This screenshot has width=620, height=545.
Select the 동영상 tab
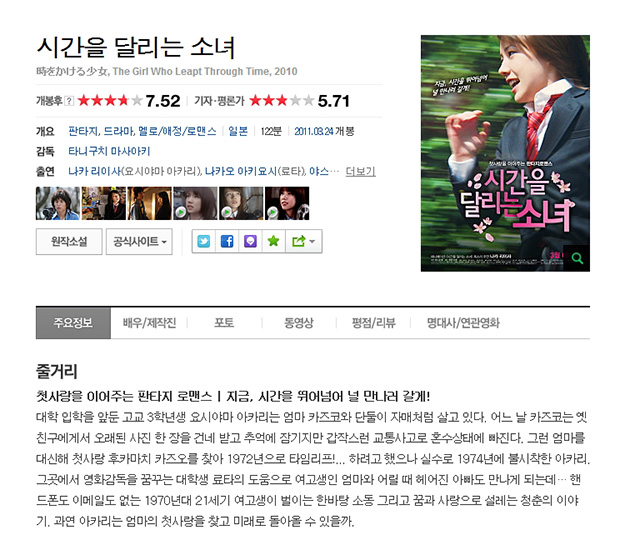(x=299, y=323)
